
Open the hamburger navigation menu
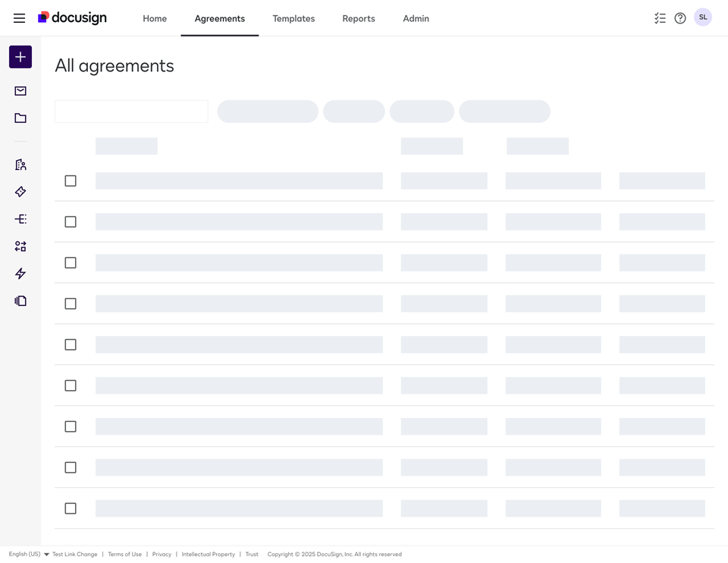(19, 18)
